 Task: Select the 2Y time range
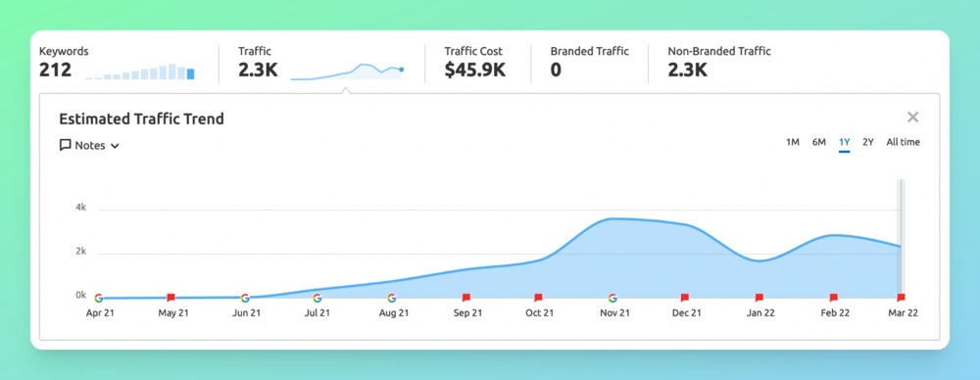click(868, 142)
